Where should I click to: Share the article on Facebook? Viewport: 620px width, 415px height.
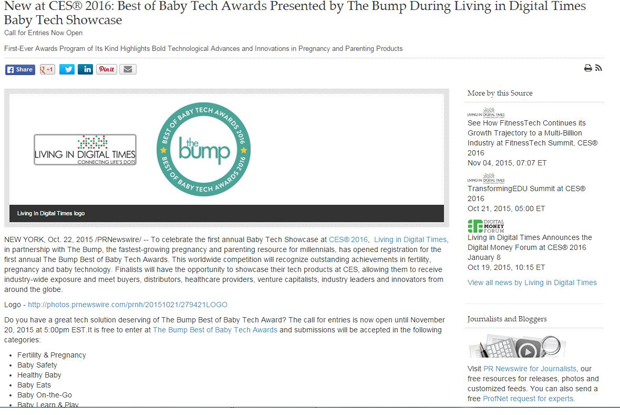(20, 70)
